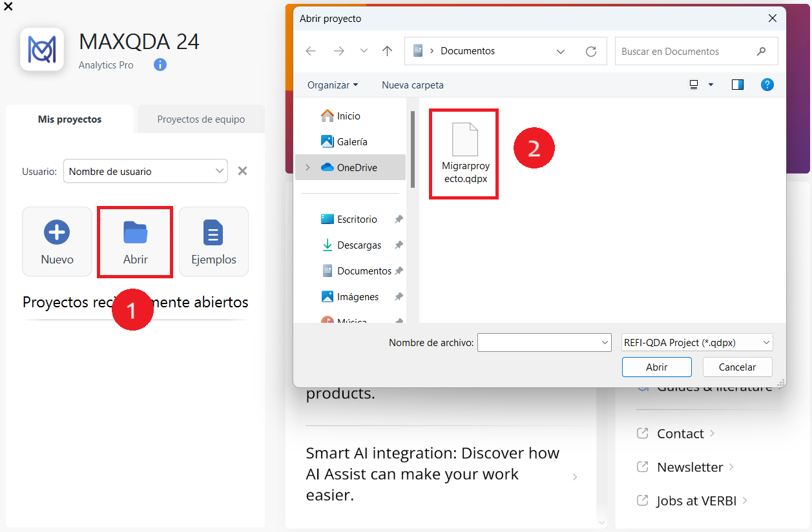Open recent locations dropdown arrow

[364, 51]
